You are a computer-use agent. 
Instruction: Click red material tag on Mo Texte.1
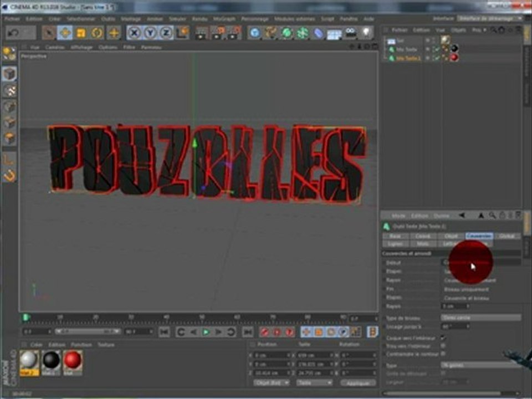tap(454, 58)
